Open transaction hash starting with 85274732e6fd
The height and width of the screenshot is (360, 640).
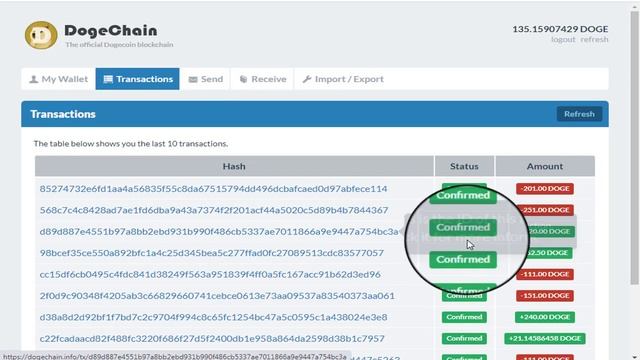[x=213, y=189]
